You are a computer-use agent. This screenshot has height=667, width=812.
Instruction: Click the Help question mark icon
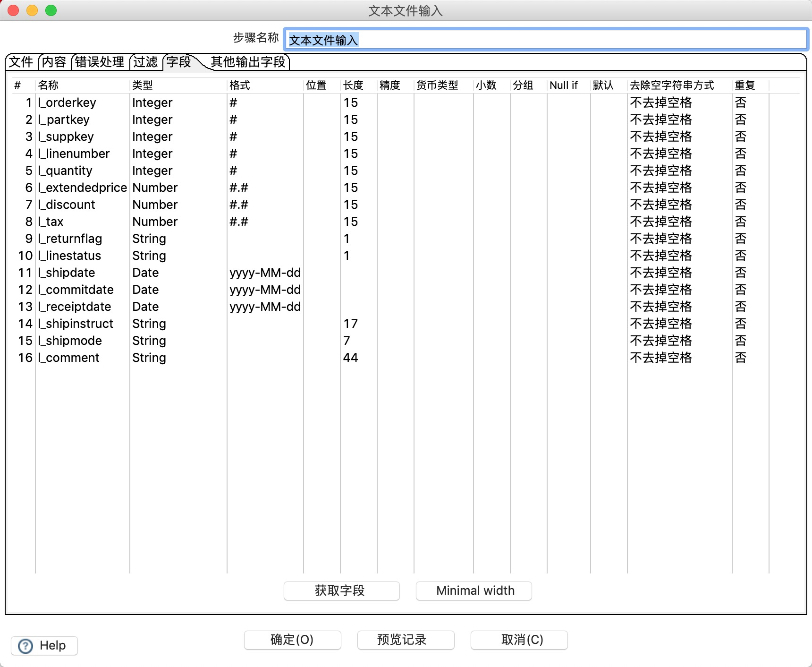click(x=25, y=646)
